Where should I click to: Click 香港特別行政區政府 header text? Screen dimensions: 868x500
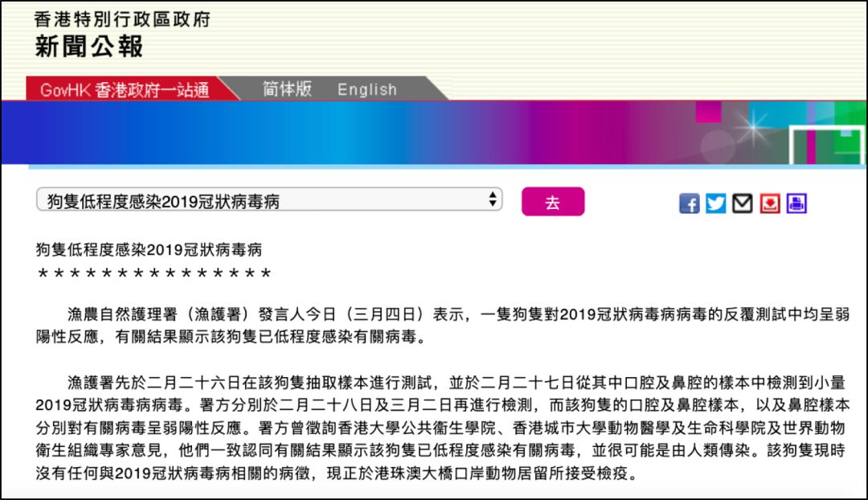(x=122, y=18)
